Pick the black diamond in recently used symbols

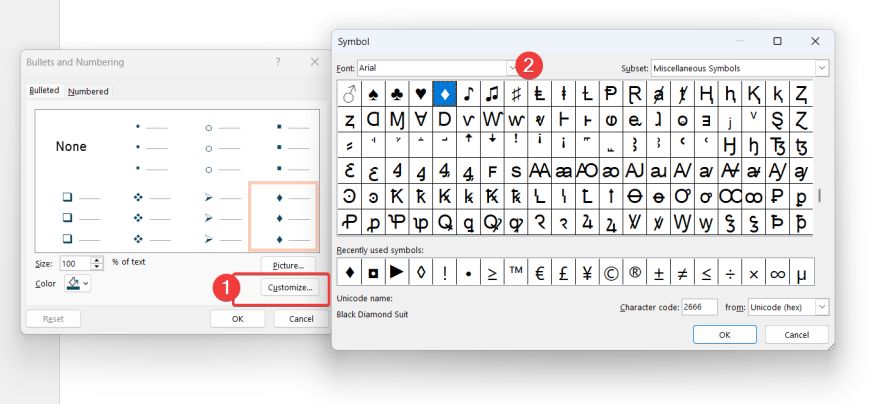(x=350, y=272)
